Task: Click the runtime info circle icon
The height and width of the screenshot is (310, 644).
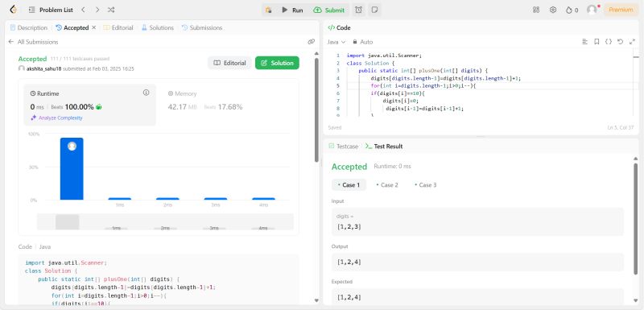Action: coord(147,93)
